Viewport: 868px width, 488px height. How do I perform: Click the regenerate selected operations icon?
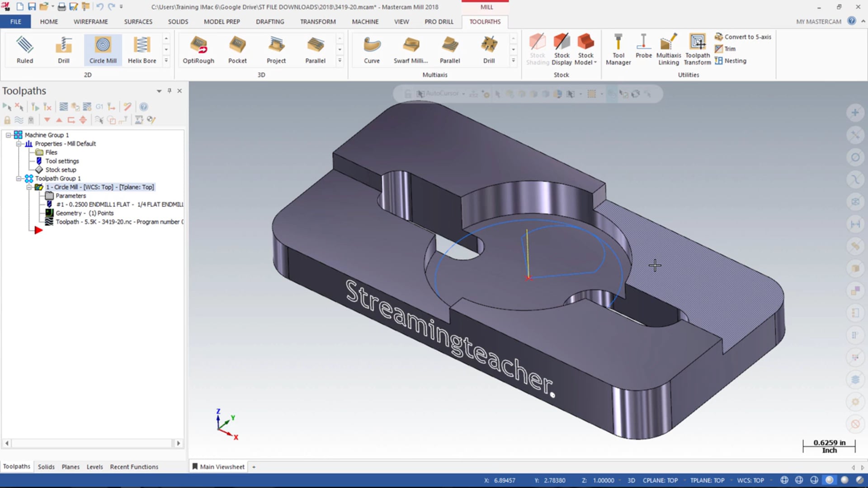click(35, 107)
